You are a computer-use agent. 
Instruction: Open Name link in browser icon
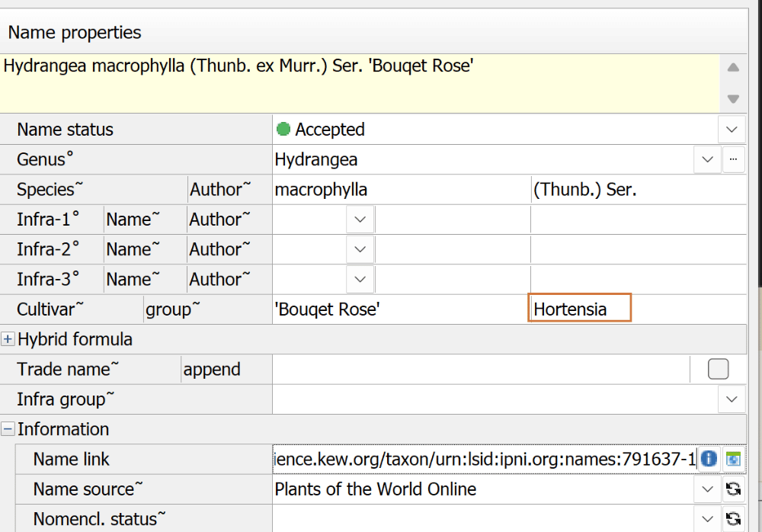pyautogui.click(x=733, y=459)
